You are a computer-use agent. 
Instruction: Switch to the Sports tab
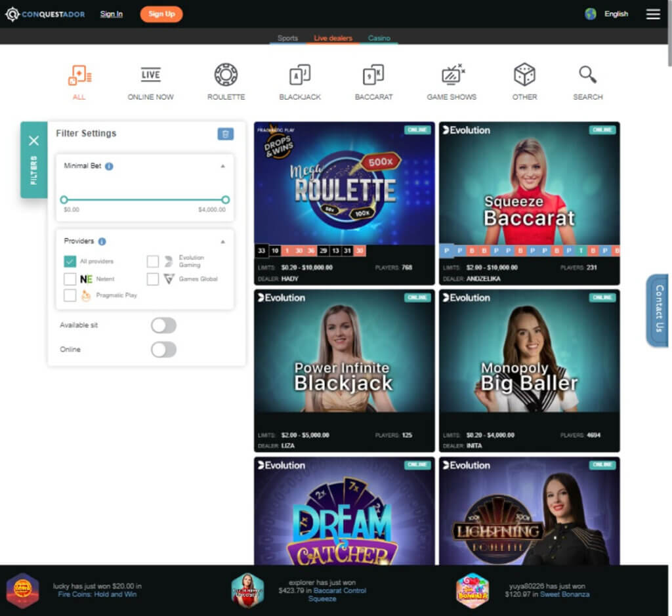point(287,38)
